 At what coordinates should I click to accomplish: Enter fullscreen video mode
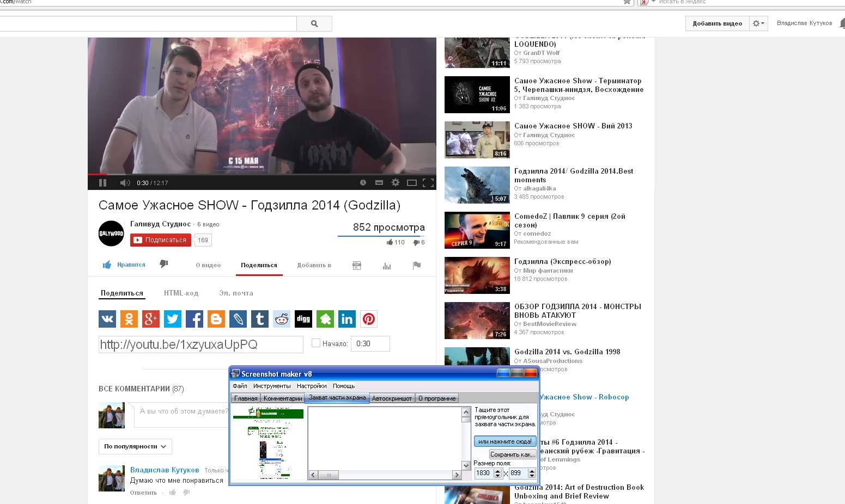pos(428,183)
